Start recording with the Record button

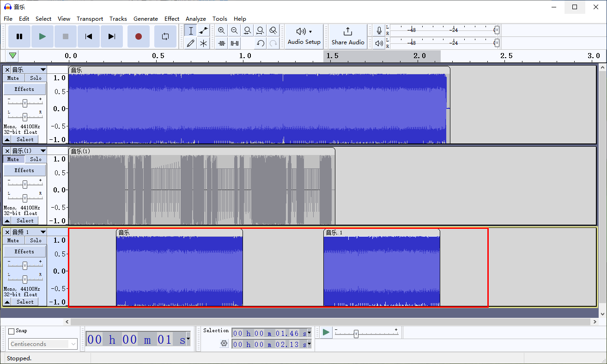139,36
